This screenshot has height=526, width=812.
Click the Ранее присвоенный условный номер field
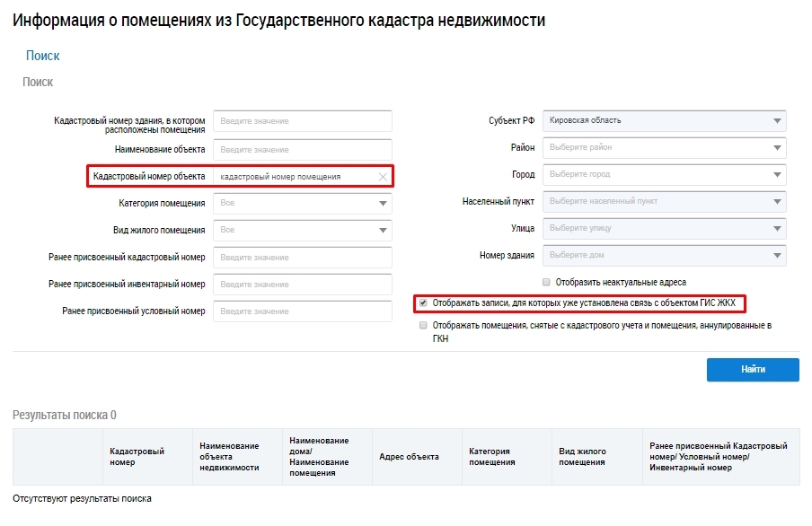pos(303,311)
